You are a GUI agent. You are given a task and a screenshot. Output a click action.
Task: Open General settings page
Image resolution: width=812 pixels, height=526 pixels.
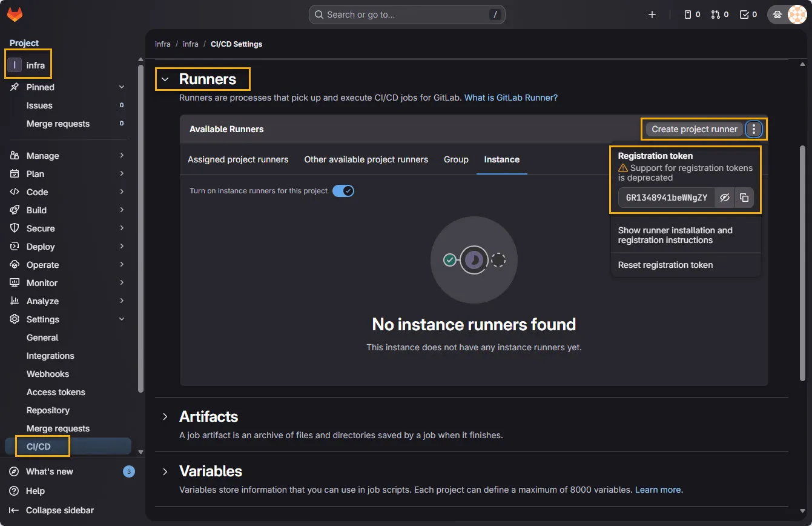click(x=68, y=338)
